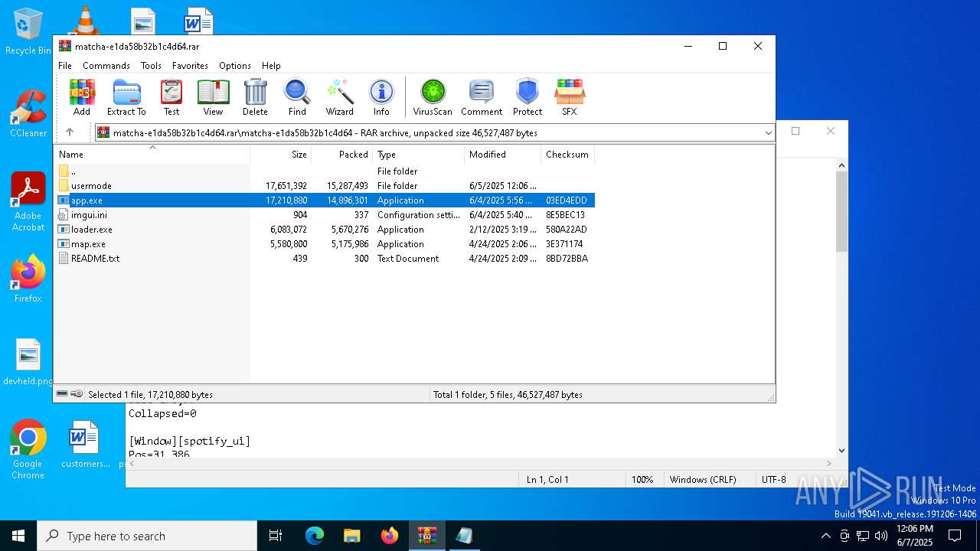
Task: Sort the file list by the Size column
Action: pos(281,155)
